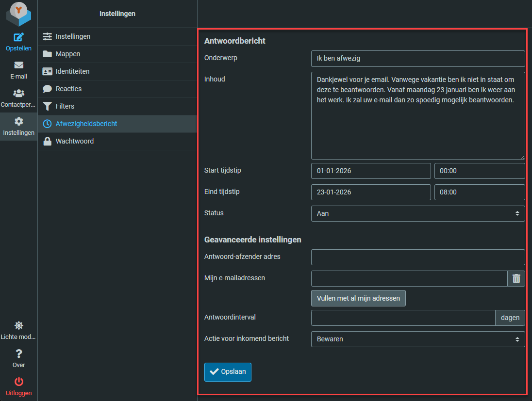Click the red Uitloggen power icon
532x401 pixels.
[18, 382]
